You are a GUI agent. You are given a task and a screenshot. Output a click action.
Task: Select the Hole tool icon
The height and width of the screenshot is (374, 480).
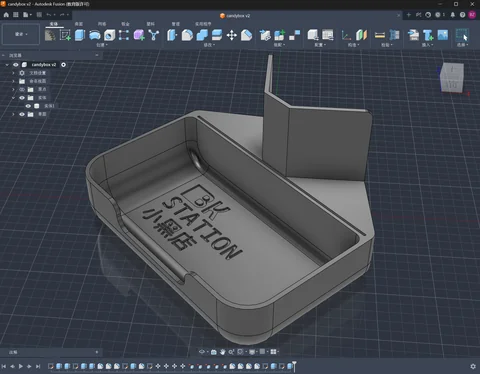[x=109, y=35]
